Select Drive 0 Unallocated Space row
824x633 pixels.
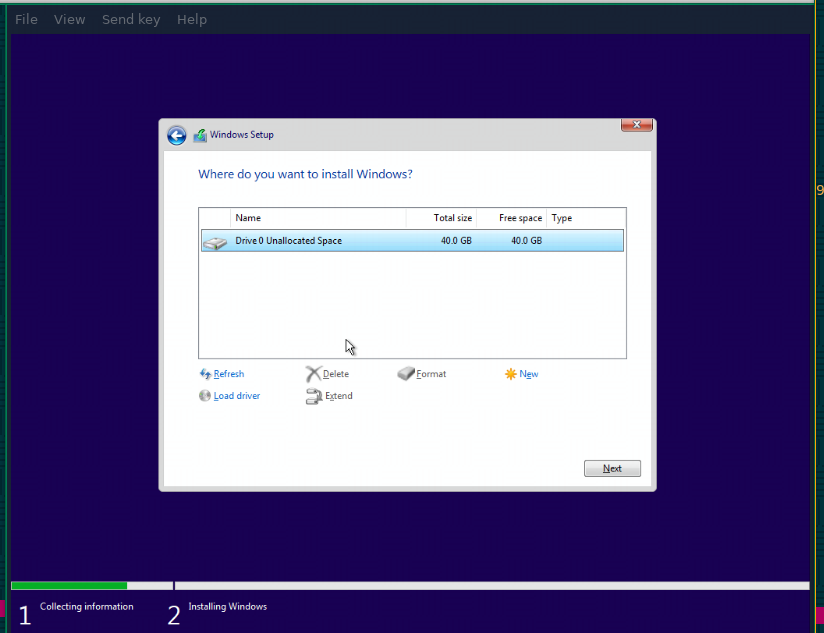point(413,241)
